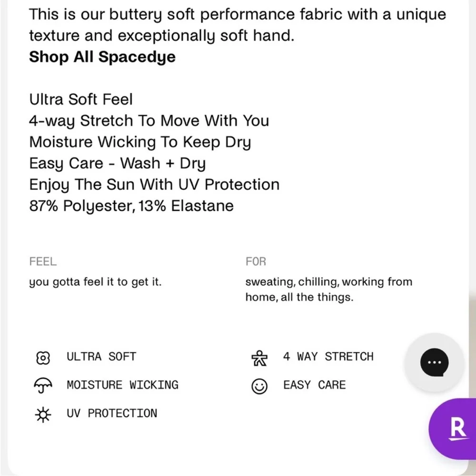This screenshot has width=476, height=476.
Task: Click the buttery soft fabric description paragraph
Action: [x=237, y=25]
